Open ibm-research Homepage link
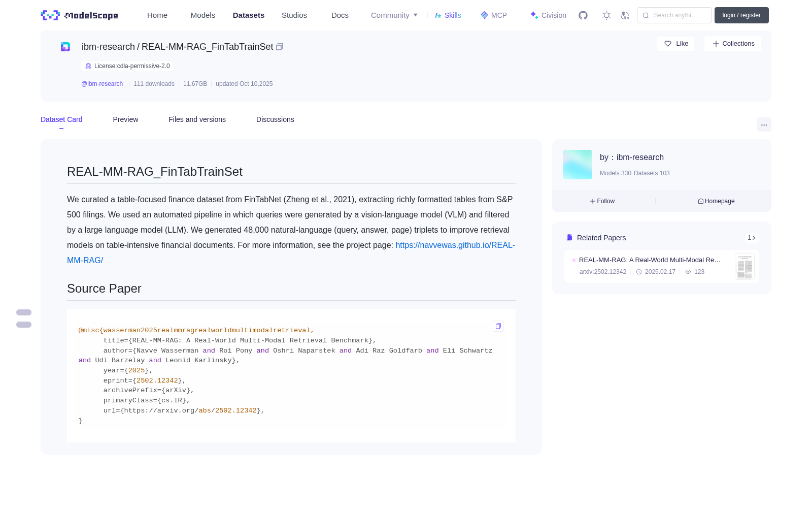The height and width of the screenshot is (508, 812). [716, 201]
